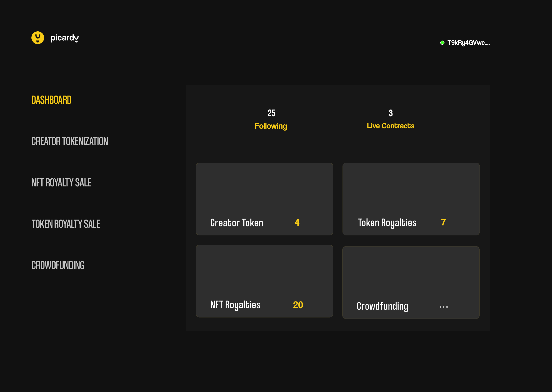Click the three-dot icon on Crowdfunding card
552x392 pixels.
[444, 307]
